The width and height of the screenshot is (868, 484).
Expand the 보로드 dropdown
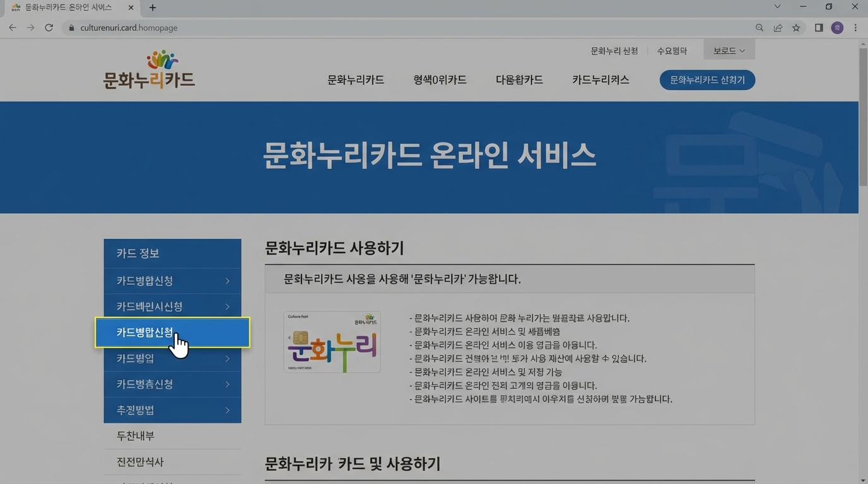tap(729, 50)
